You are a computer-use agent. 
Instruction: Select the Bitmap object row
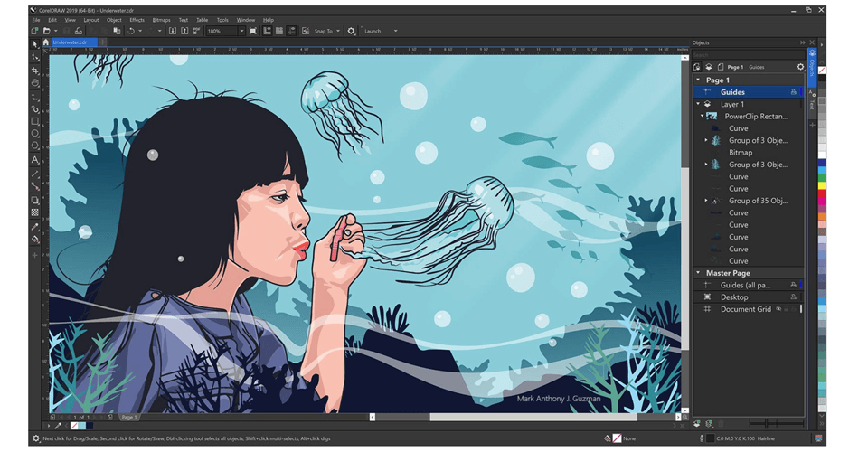(749, 152)
